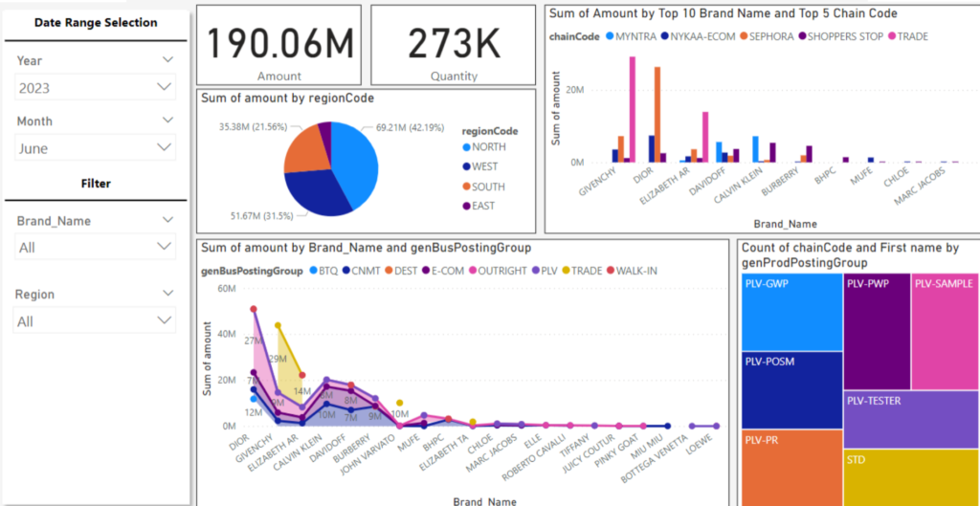
Task: Select SEPHORA in chainCode legend
Action: pos(768,36)
